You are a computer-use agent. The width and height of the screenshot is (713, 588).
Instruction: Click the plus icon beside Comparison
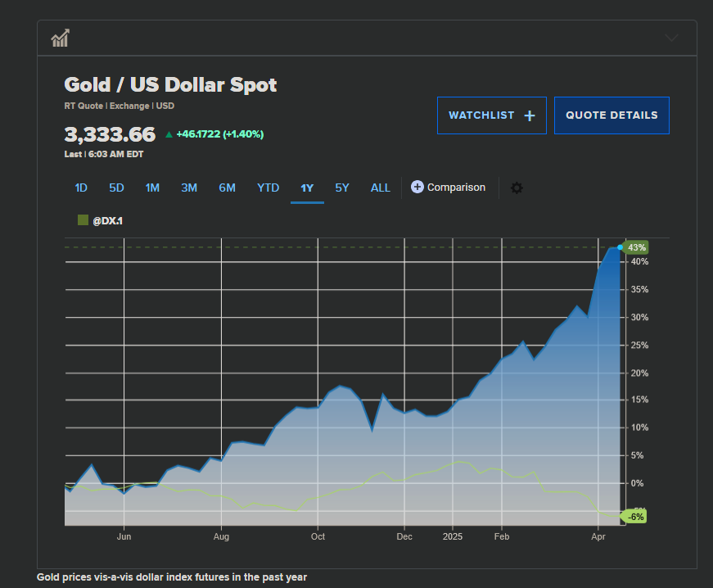417,187
